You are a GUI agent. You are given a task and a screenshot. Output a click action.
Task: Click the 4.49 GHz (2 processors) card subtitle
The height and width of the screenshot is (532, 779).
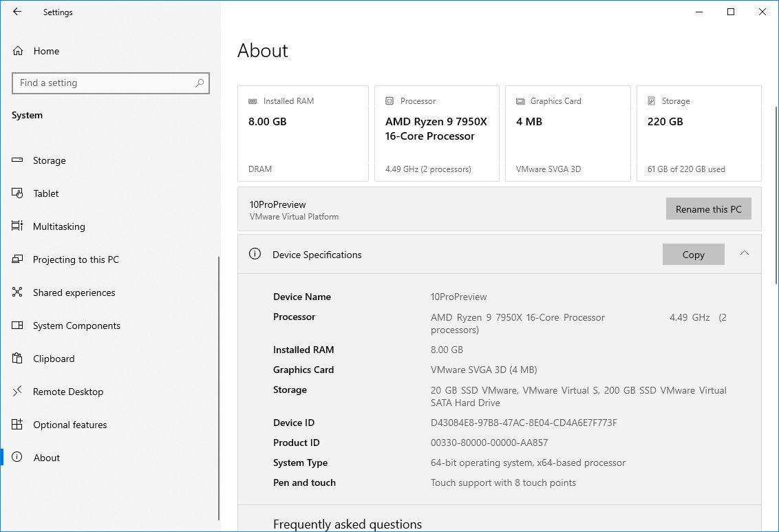pos(428,169)
